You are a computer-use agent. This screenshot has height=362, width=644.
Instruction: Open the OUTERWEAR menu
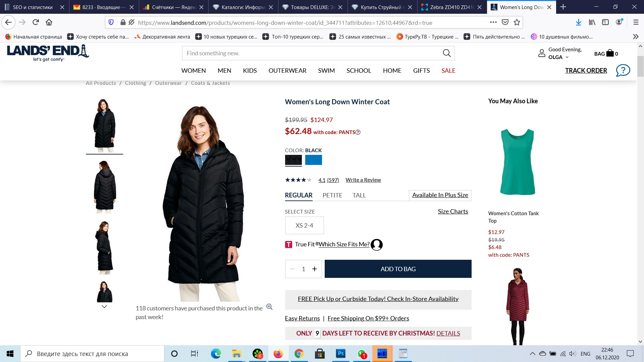(x=287, y=71)
